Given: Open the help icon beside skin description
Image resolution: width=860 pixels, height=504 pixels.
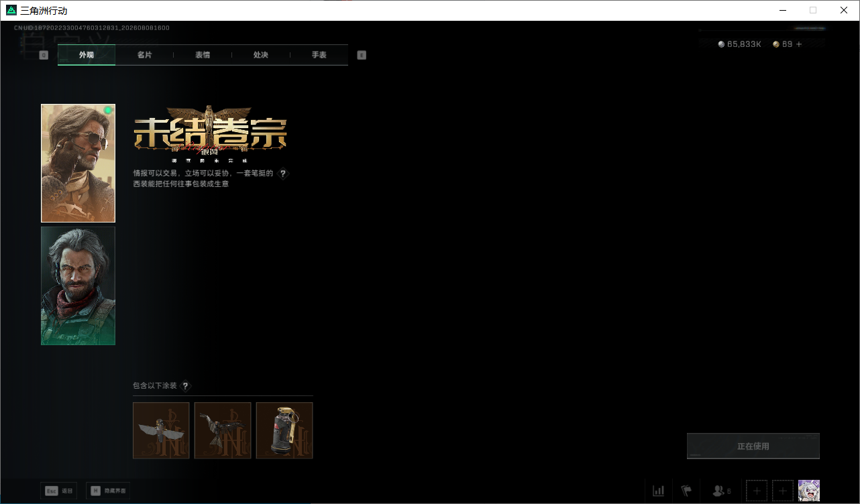Looking at the screenshot, I should point(283,174).
